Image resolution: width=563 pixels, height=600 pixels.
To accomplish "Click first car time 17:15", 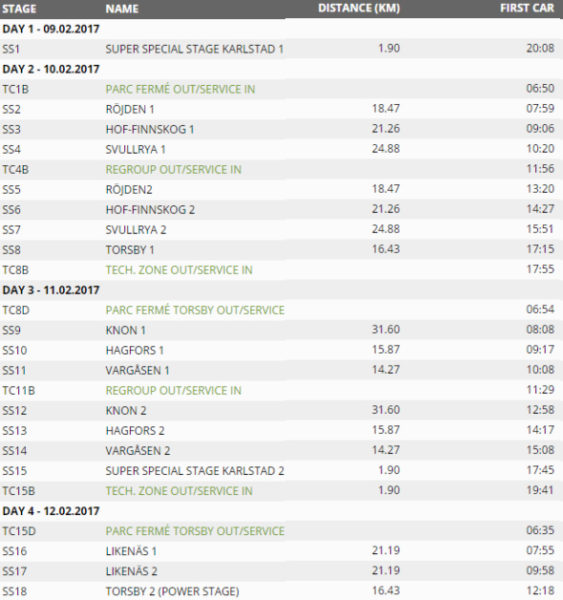I will coord(540,249).
